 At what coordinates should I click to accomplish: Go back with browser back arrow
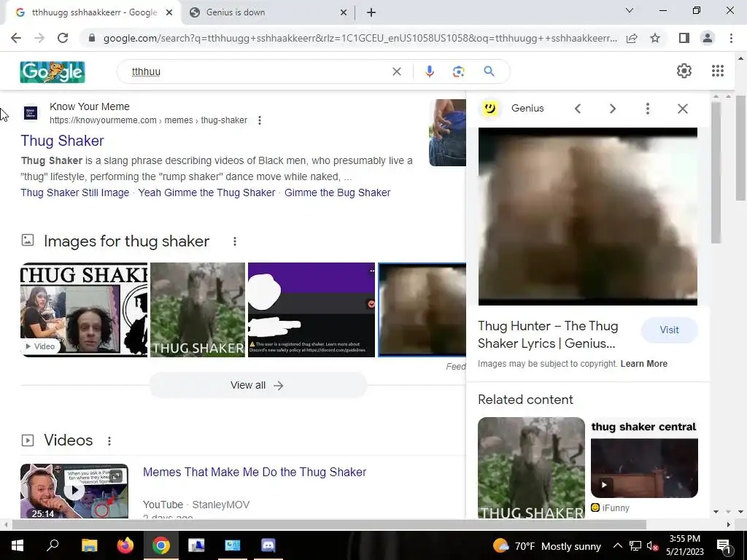pyautogui.click(x=16, y=38)
